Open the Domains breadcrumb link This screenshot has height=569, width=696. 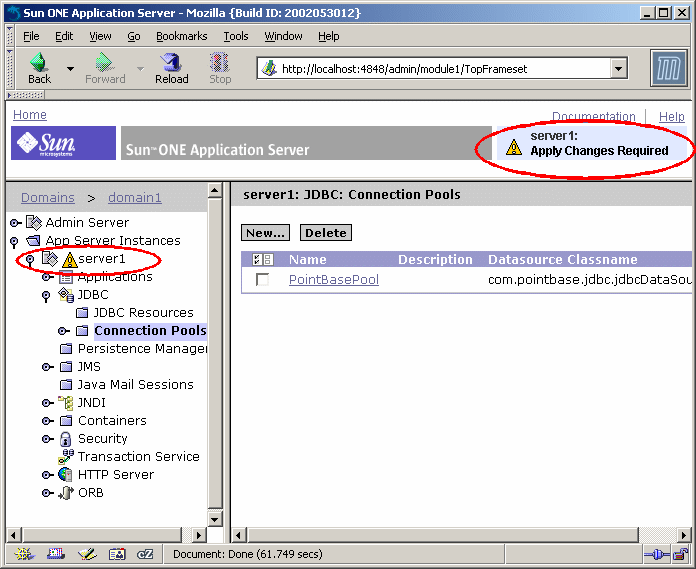pyautogui.click(x=47, y=198)
